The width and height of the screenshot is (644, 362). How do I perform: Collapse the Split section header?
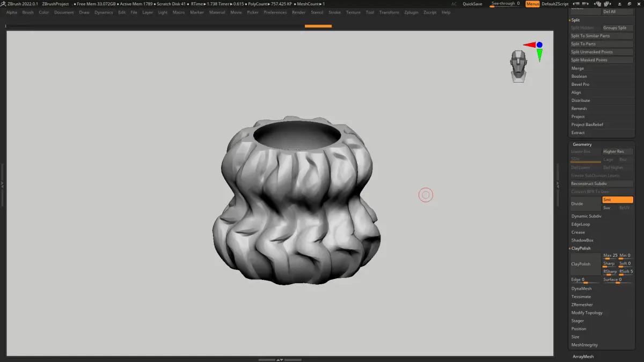575,20
